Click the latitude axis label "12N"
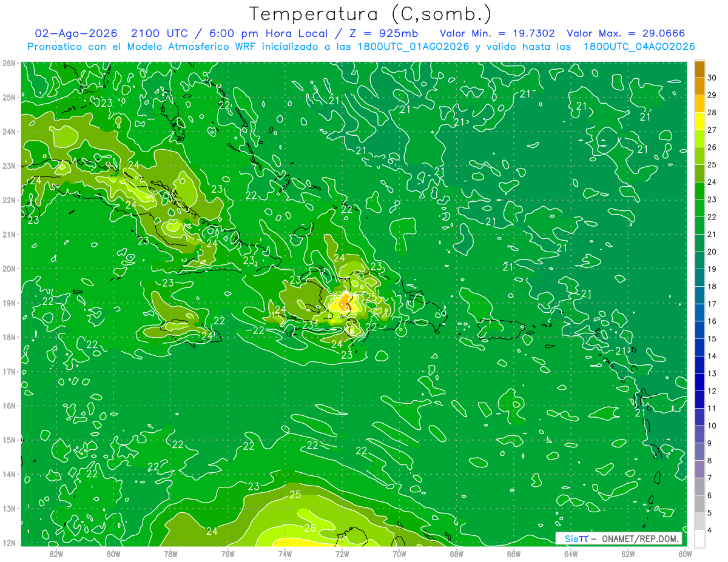728x562 pixels. [x=9, y=543]
